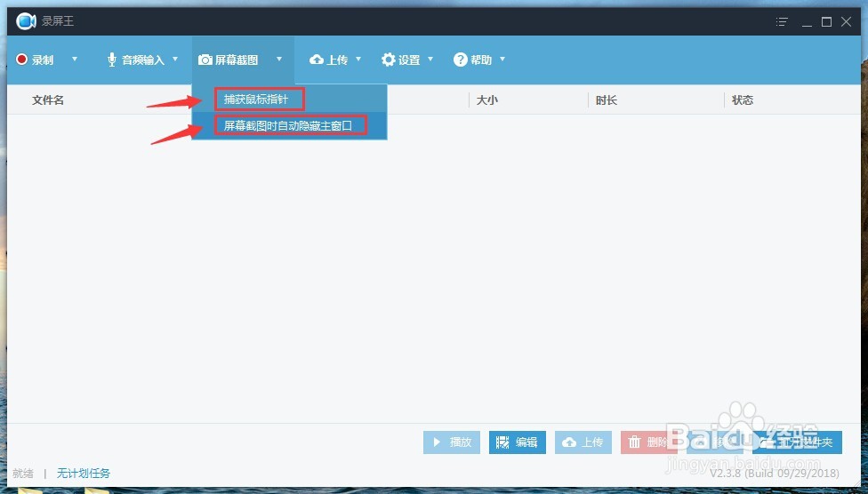
Task: Click the camera screenshot icon
Action: [205, 60]
